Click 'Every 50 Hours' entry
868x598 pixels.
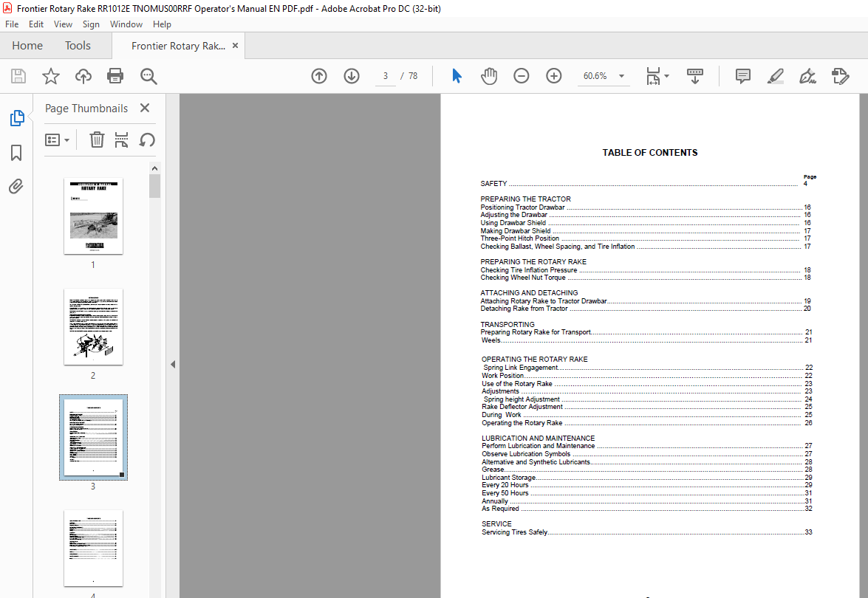[647, 493]
